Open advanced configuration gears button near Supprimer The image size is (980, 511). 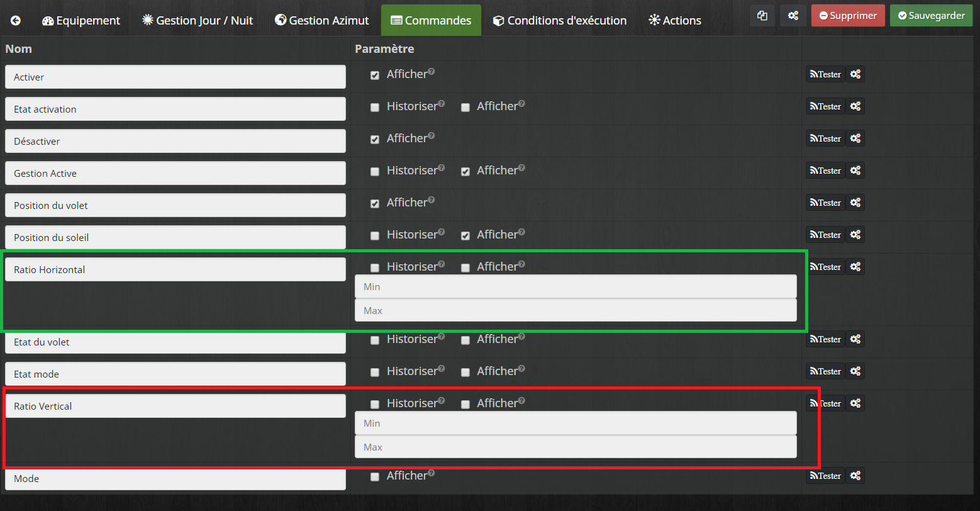coord(793,16)
